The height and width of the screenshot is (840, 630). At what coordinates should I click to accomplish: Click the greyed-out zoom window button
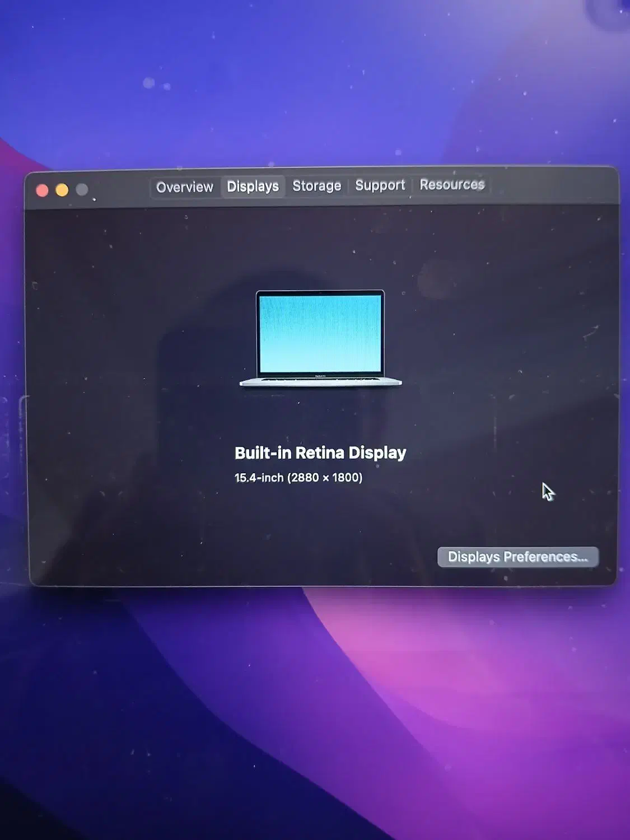82,189
